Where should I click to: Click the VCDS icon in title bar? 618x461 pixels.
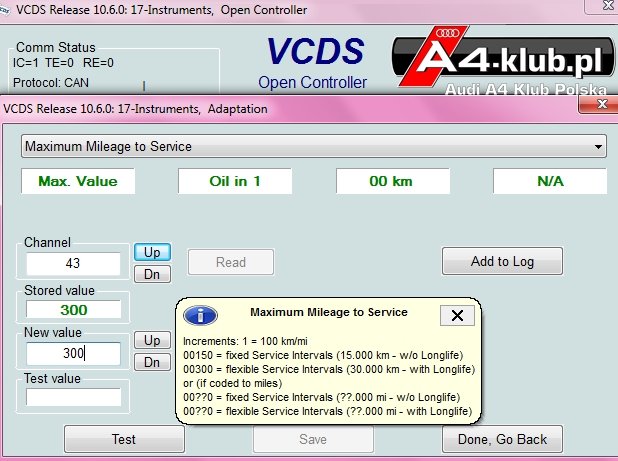4,9
